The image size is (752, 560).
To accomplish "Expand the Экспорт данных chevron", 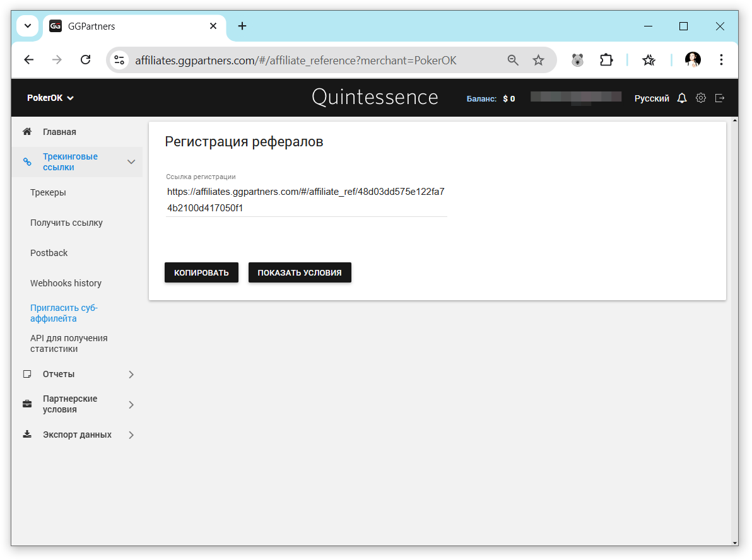I will (x=131, y=435).
